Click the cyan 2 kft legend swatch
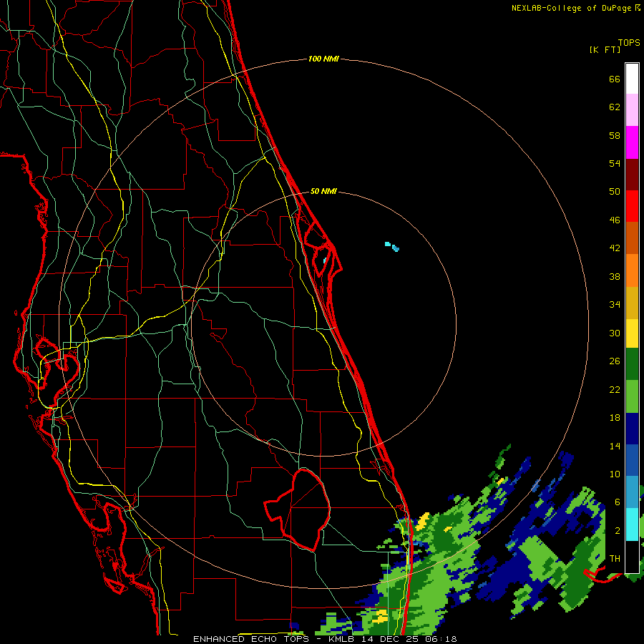 tap(632, 525)
